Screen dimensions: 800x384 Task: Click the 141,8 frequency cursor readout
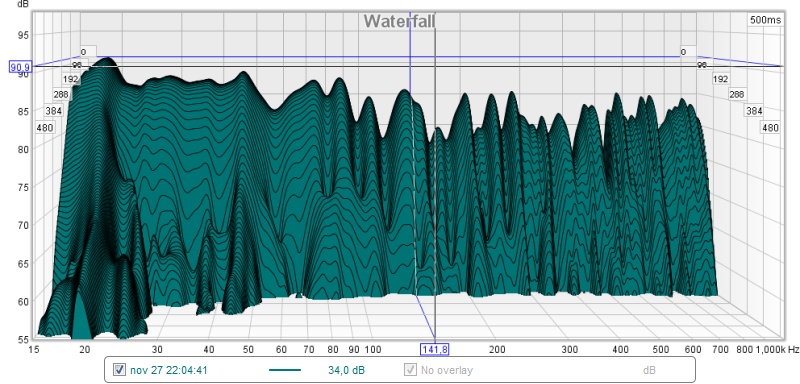click(x=434, y=349)
